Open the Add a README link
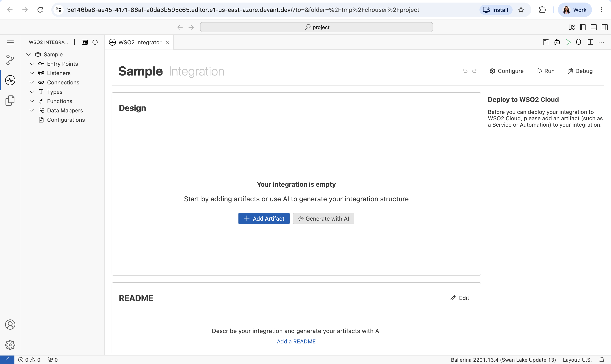The height and width of the screenshot is (364, 611). click(x=296, y=342)
